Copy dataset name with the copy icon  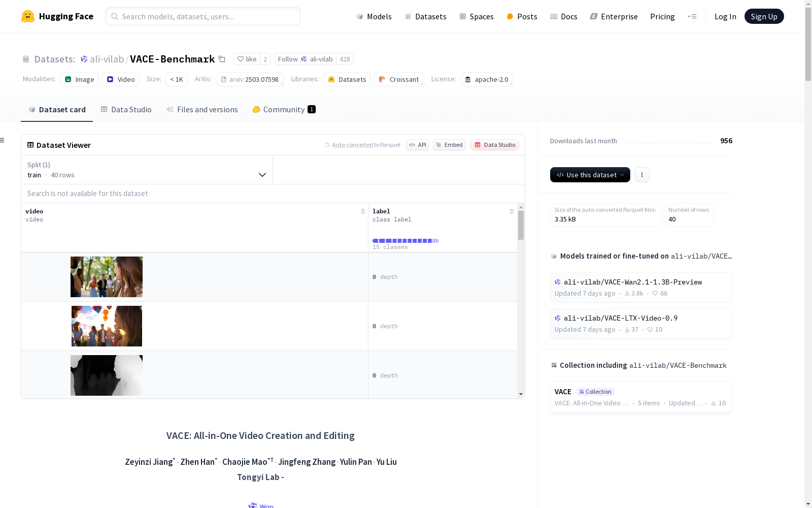[222, 59]
